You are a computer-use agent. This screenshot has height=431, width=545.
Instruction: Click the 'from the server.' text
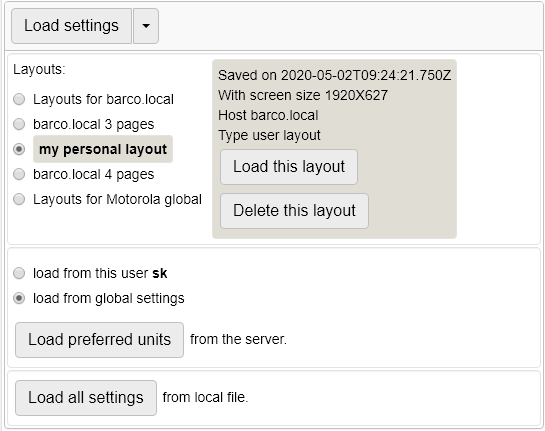coord(238,339)
